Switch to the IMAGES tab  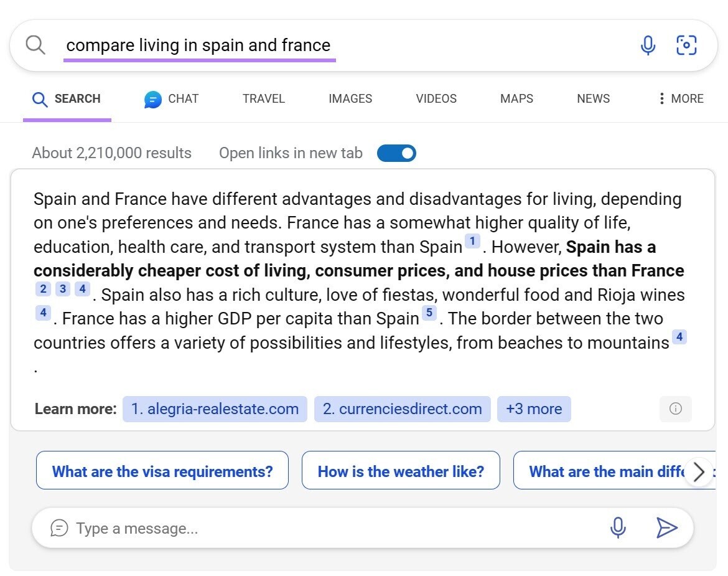coord(350,98)
